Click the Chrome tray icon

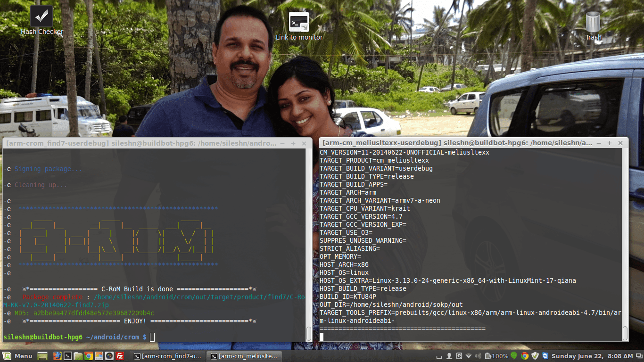(x=525, y=356)
